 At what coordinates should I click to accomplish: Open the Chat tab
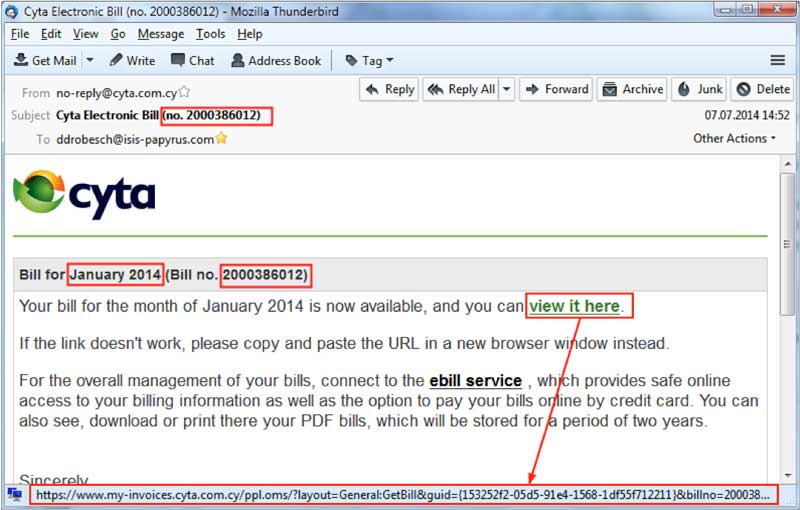(x=193, y=61)
